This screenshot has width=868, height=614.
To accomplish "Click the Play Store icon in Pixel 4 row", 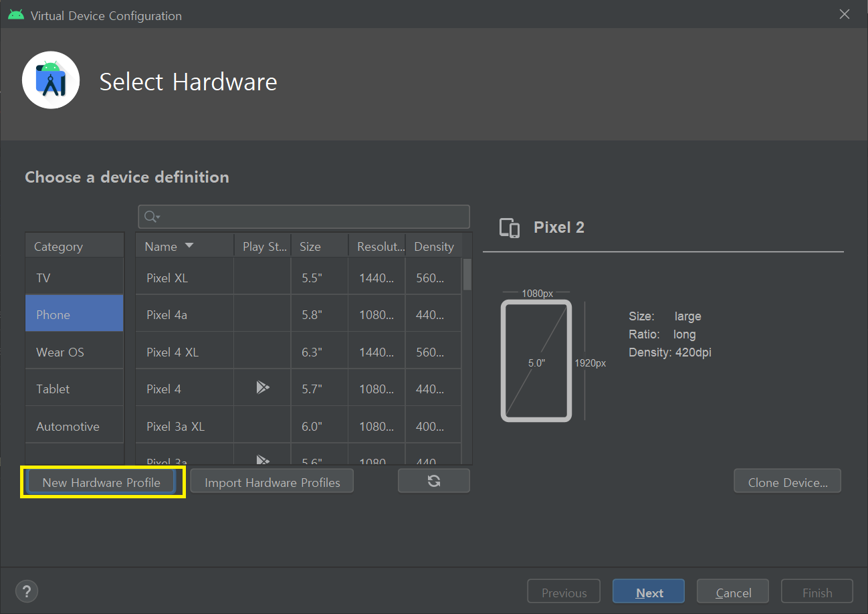I will tap(263, 387).
